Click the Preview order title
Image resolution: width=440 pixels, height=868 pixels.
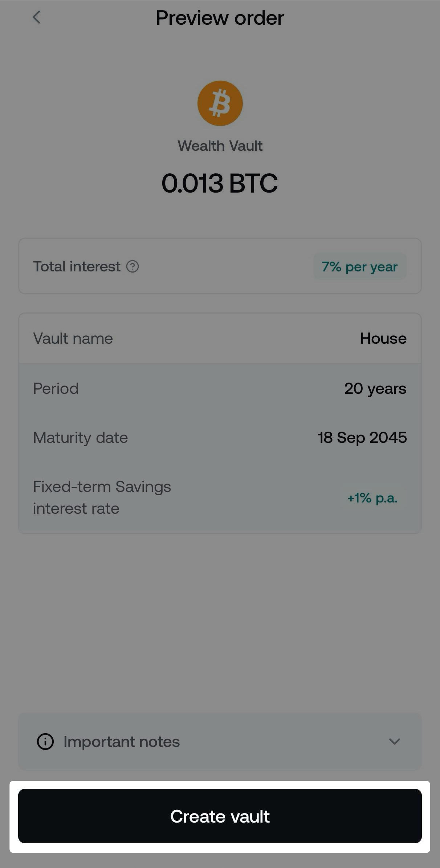220,18
